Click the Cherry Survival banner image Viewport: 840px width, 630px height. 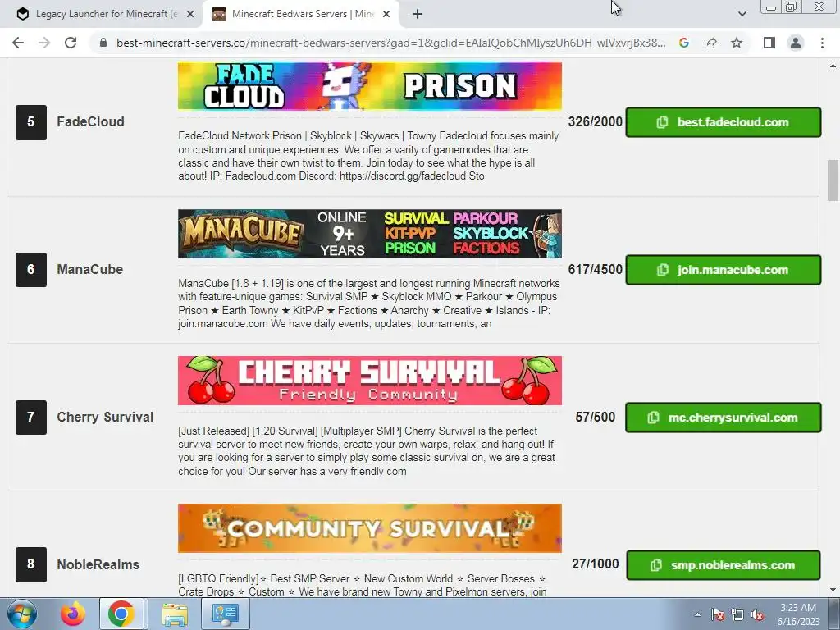(370, 381)
